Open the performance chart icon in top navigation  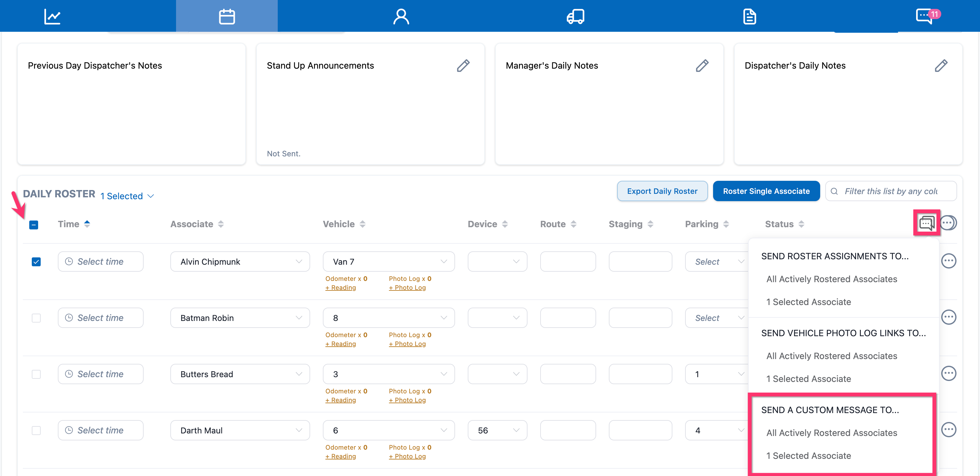pos(52,16)
